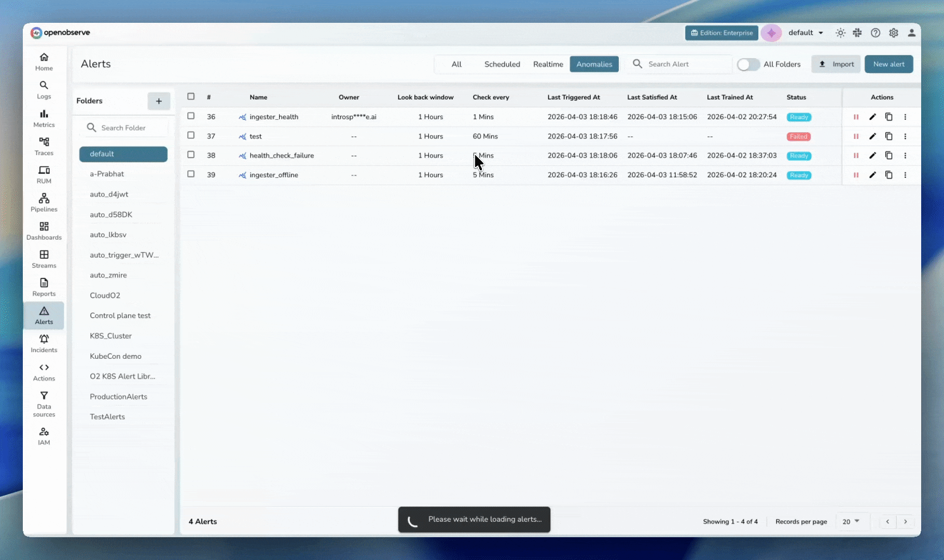Open more options for ingester_offline alert
Viewport: 944px width, 560px height.
point(905,175)
